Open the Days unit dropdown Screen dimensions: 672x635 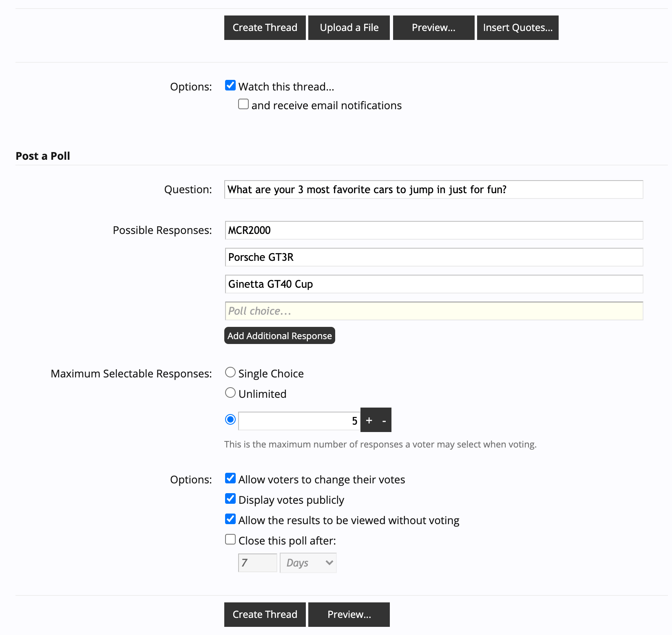[308, 563]
